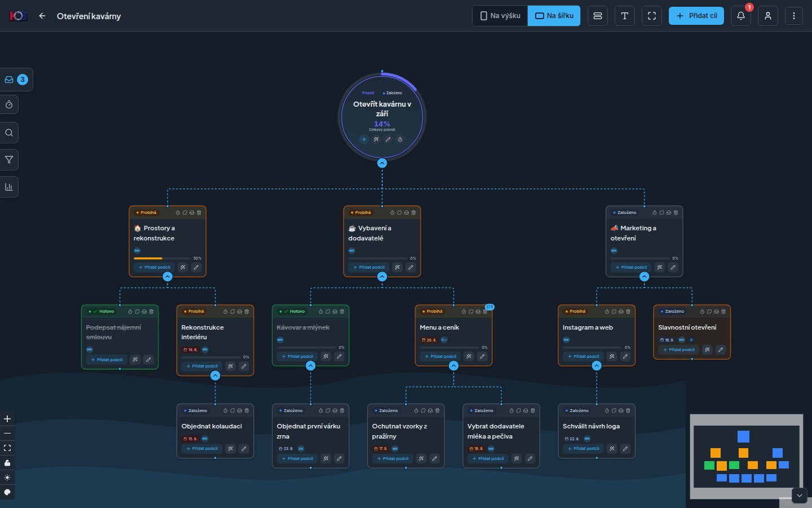Start timer on Vybavení a dodavatelé card
Screen dimensions: 812x508
392,213
